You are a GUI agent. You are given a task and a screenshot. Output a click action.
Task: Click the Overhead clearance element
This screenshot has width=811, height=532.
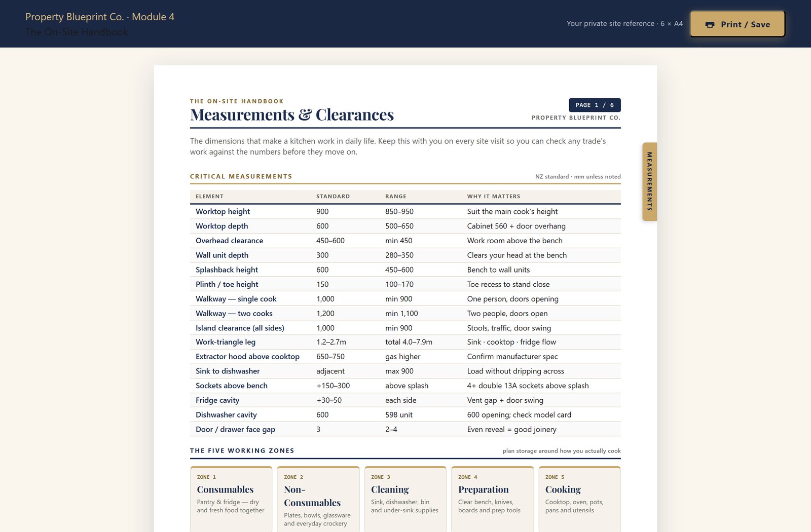229,241
